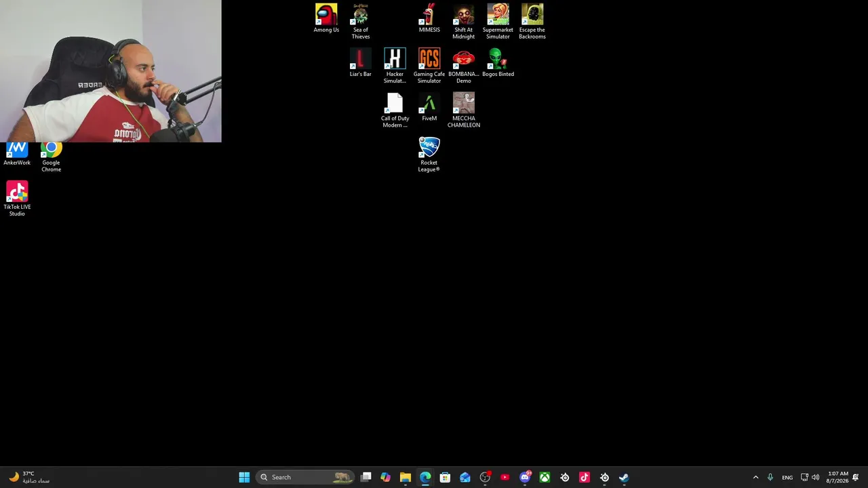Open File Explorer from the taskbar
The width and height of the screenshot is (868, 488).
[406, 477]
